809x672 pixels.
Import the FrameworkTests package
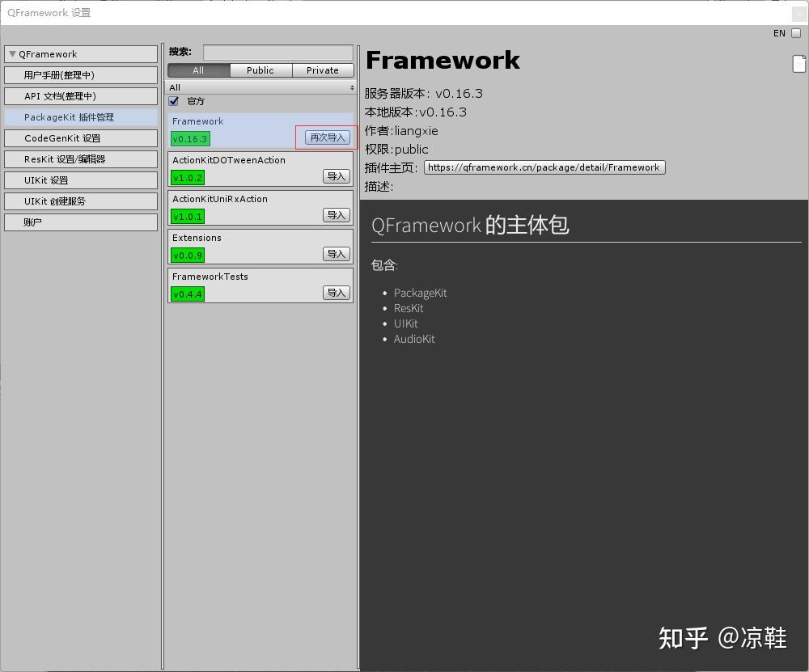click(x=336, y=293)
